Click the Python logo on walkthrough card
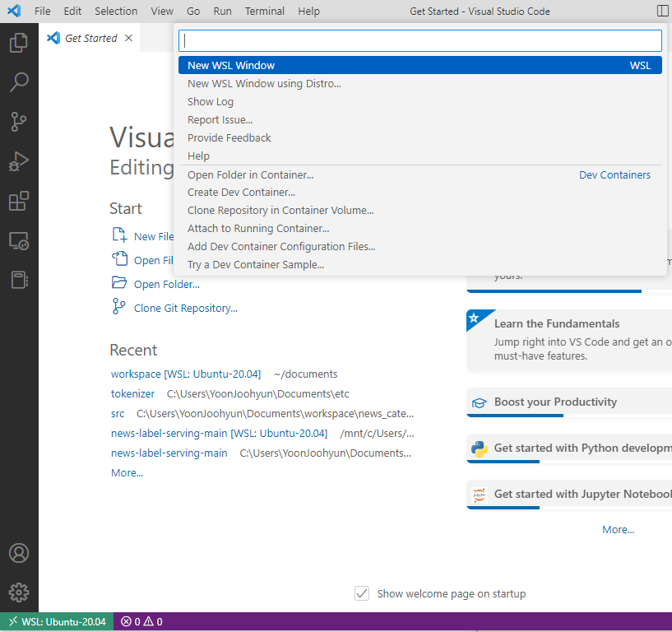Screen dimensions: 672x632 [480, 449]
